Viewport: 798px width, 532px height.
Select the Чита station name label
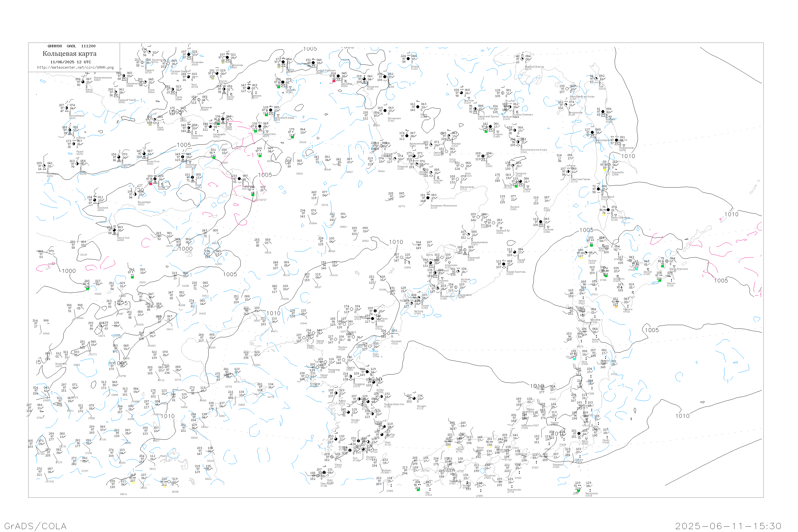point(194,85)
